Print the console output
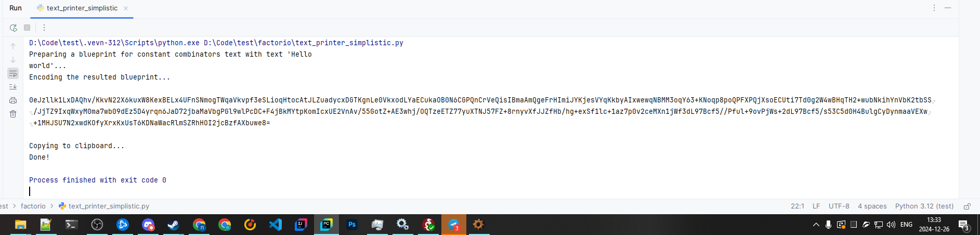The width and height of the screenshot is (980, 235). tap(13, 100)
